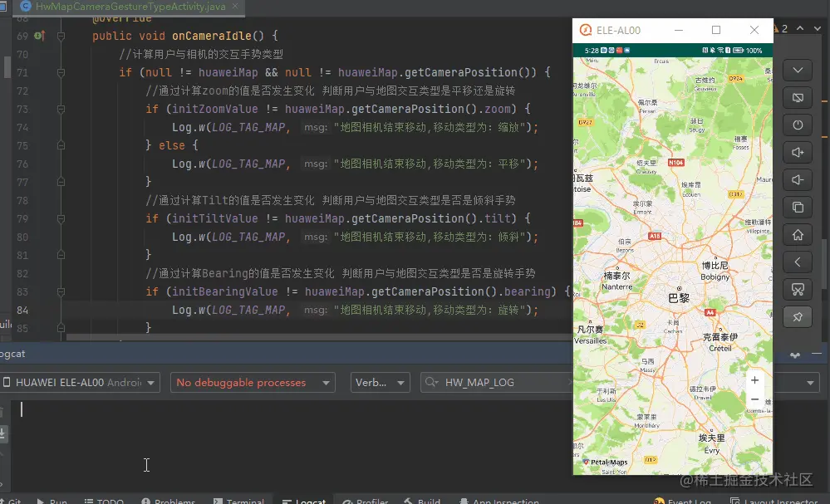Tap the Créteil label on the map
Screen dimensions: 830x504
click(x=720, y=348)
